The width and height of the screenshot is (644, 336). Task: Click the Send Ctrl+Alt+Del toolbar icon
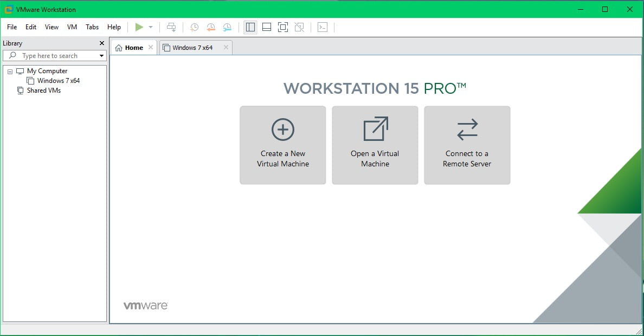point(171,27)
